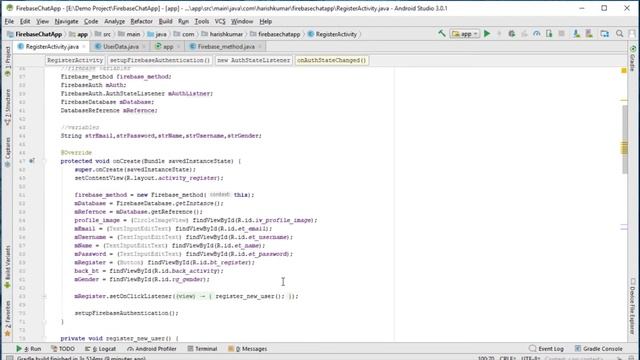Switch to the app gradle tab
640x360 pixels.
tap(168, 47)
